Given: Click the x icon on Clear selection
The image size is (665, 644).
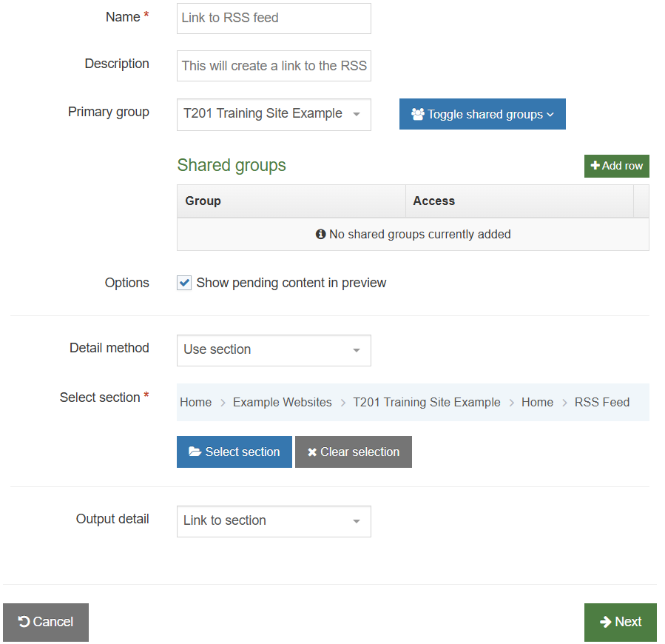Looking at the screenshot, I should tap(313, 452).
